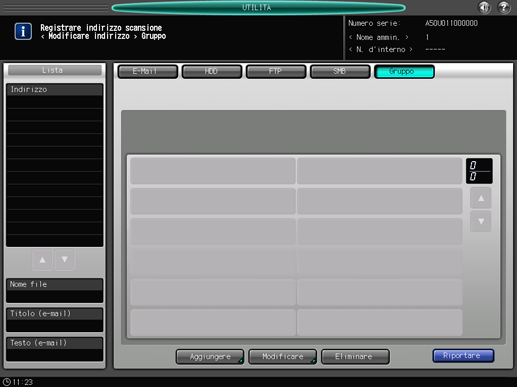
Task: Click down arrow below Indirizzo list
Action: pos(65,260)
